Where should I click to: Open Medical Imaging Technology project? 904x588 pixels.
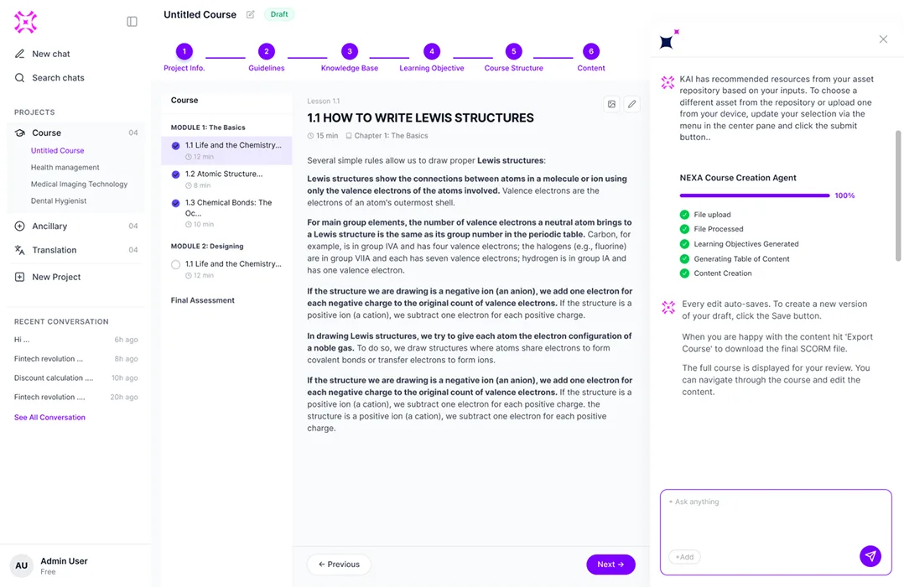(x=79, y=184)
